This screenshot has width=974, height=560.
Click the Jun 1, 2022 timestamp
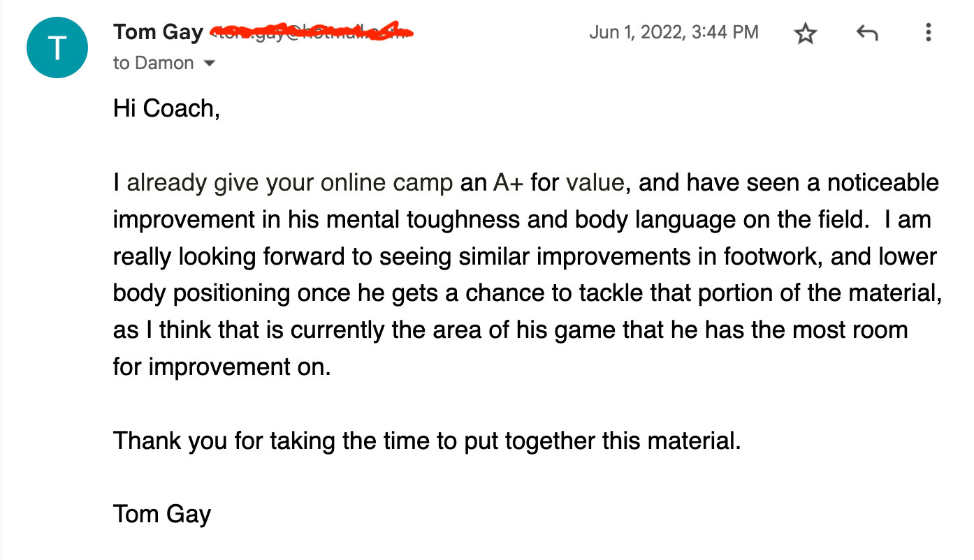point(674,32)
